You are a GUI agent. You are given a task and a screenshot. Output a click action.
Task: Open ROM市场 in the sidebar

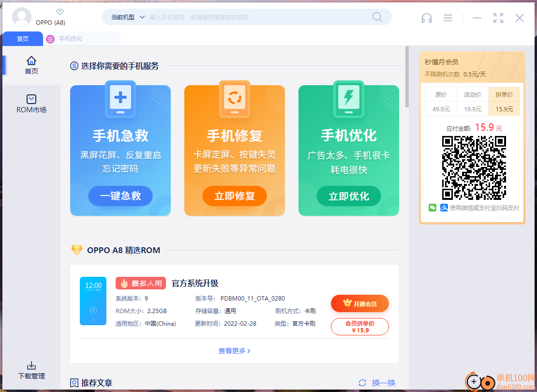31,104
